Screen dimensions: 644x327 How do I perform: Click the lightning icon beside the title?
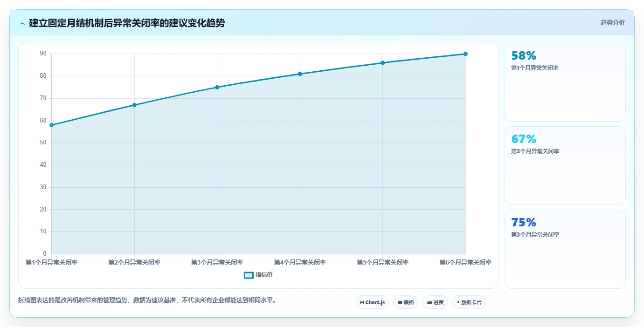pyautogui.click(x=22, y=23)
